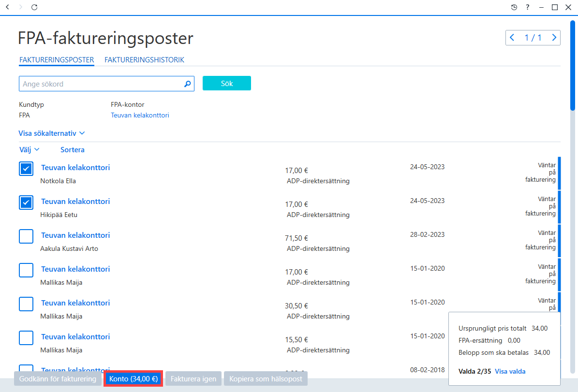The width and height of the screenshot is (578, 392).
Task: Open Teuvan kelakonttori link for Aakula Kustavi Arto
Action: pos(75,235)
